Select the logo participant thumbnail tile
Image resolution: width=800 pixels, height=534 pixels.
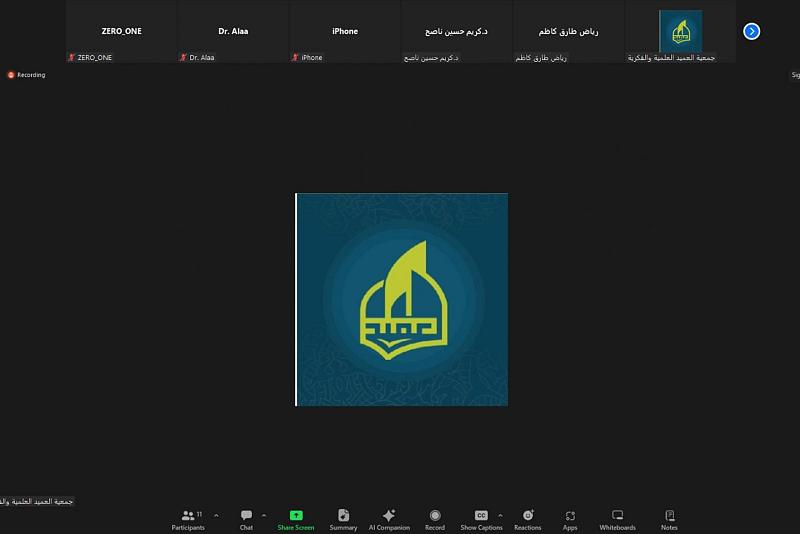pos(680,31)
